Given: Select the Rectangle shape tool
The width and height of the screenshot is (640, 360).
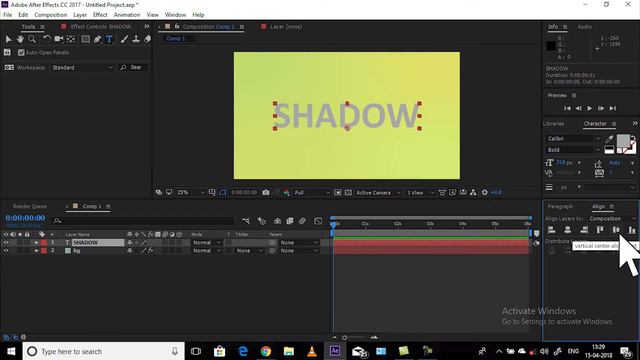Looking at the screenshot, I should [x=86, y=39].
